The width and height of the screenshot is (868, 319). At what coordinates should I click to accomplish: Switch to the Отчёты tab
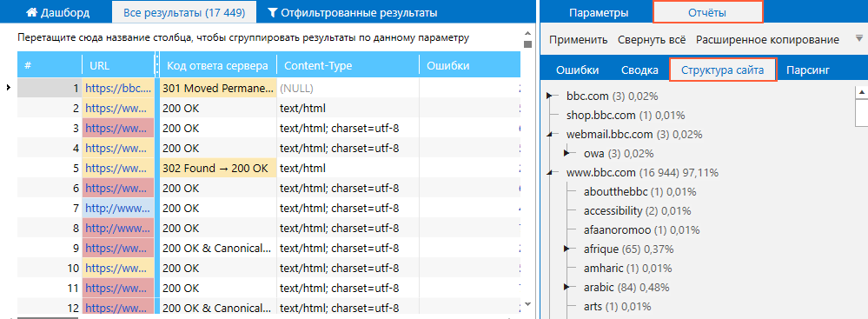(708, 12)
